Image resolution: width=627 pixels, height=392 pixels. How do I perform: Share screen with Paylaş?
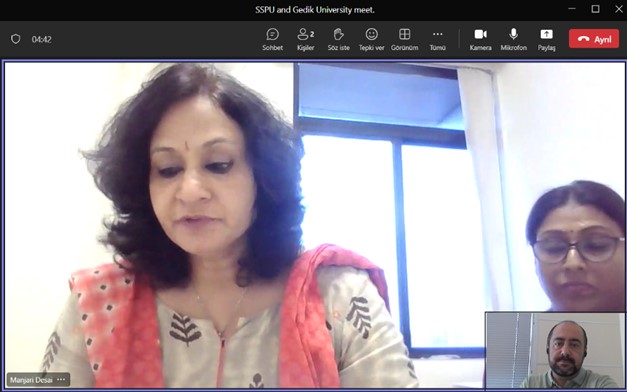tap(546, 39)
